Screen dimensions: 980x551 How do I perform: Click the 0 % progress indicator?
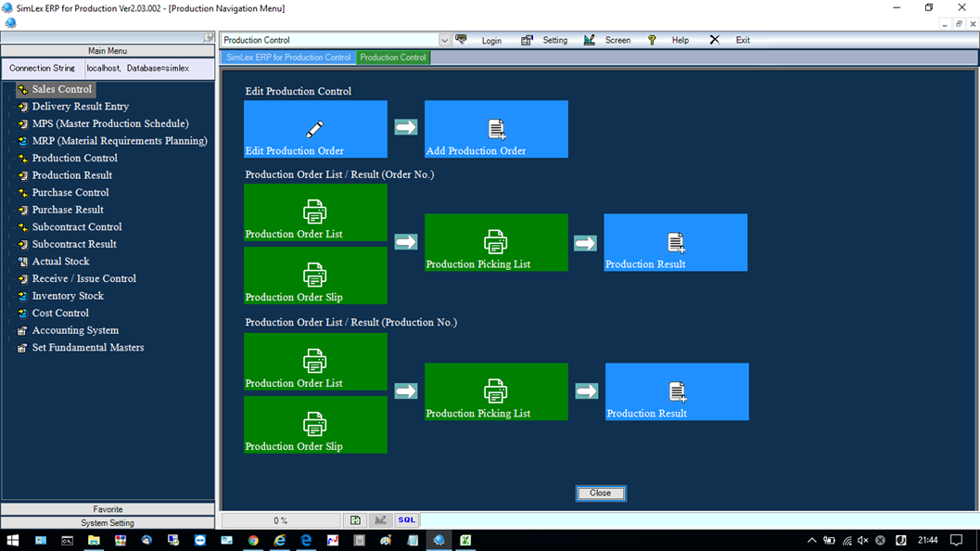click(281, 520)
